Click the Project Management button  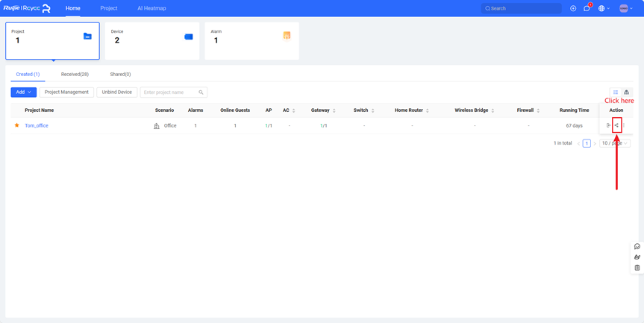click(66, 92)
